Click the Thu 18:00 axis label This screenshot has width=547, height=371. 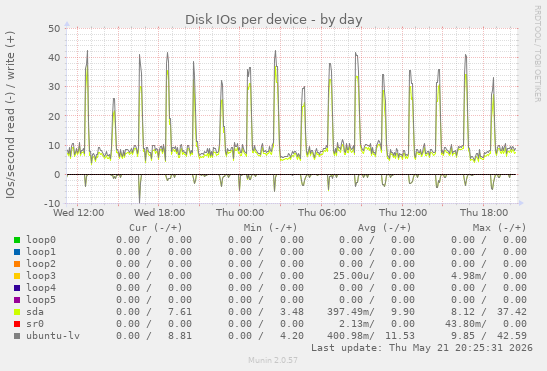484,213
